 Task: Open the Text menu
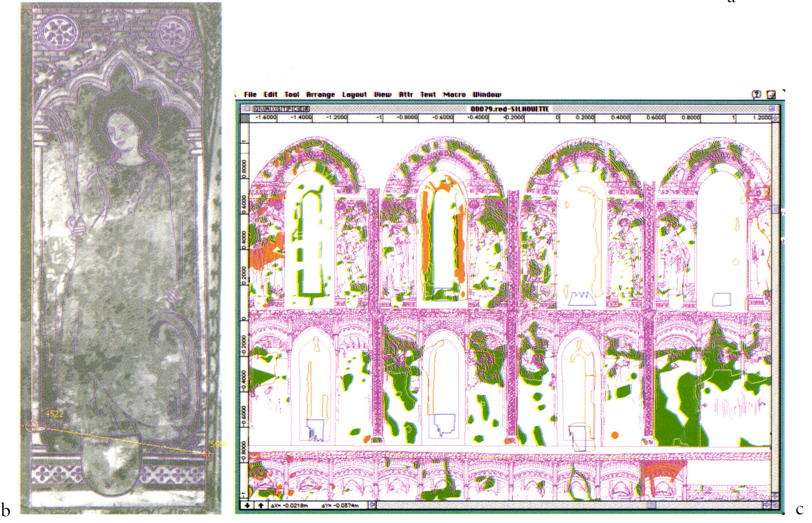point(428,94)
